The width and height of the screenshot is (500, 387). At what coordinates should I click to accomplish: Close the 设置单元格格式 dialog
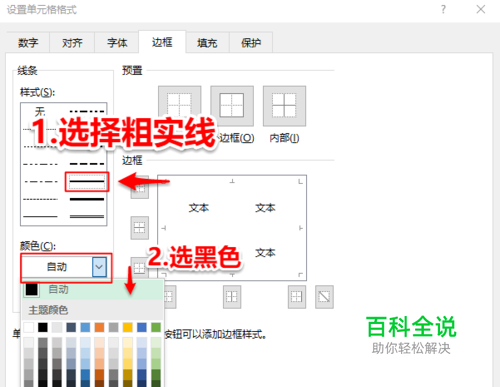click(481, 9)
